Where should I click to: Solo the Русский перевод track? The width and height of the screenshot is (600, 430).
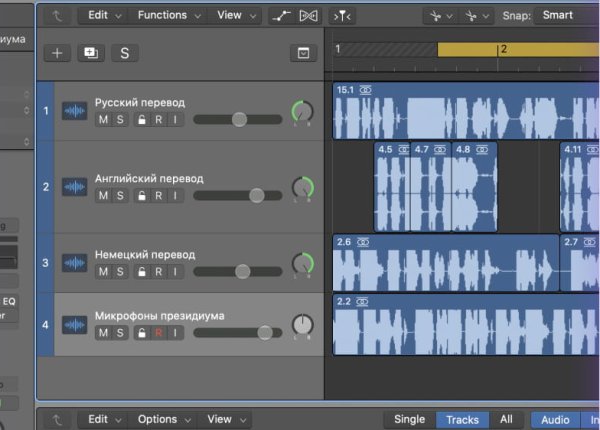coord(120,120)
